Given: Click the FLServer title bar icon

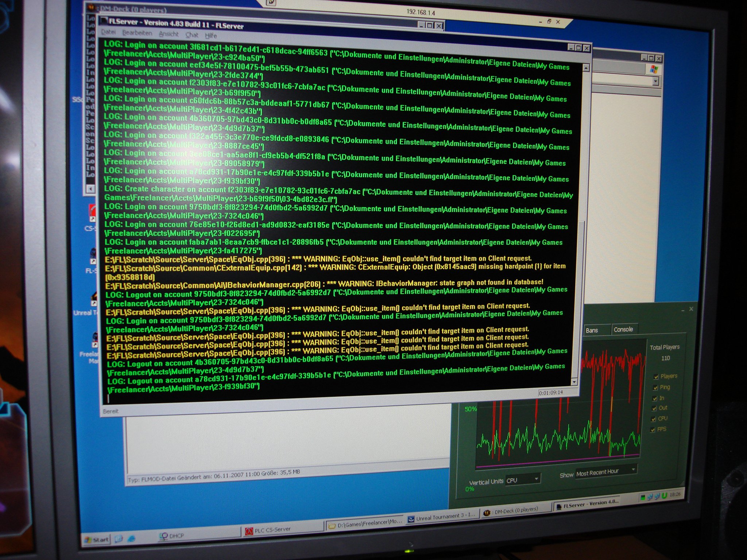Looking at the screenshot, I should (104, 21).
